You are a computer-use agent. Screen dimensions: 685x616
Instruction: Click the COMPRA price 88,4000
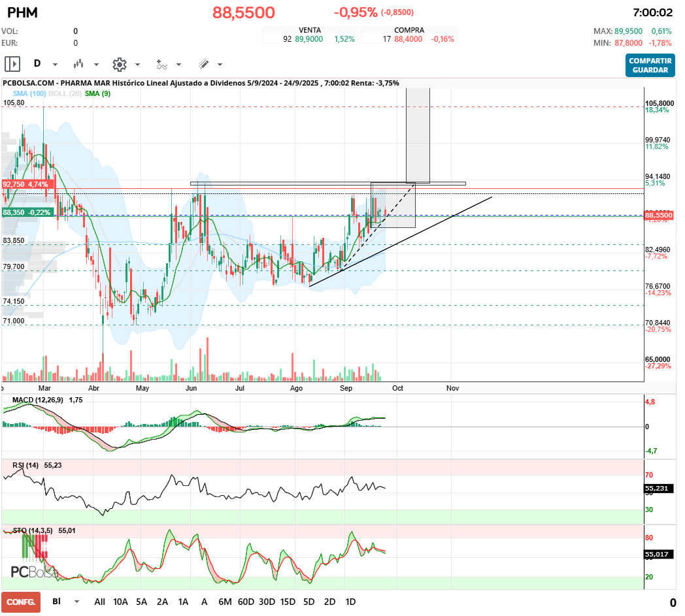408,39
